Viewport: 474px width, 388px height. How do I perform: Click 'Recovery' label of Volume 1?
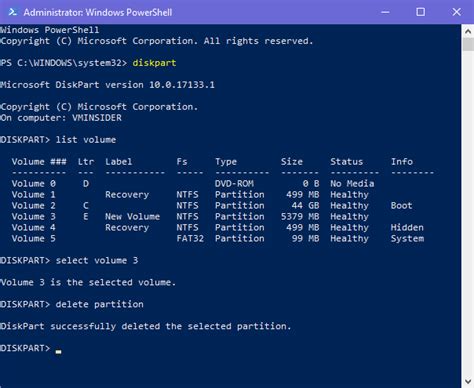[127, 195]
